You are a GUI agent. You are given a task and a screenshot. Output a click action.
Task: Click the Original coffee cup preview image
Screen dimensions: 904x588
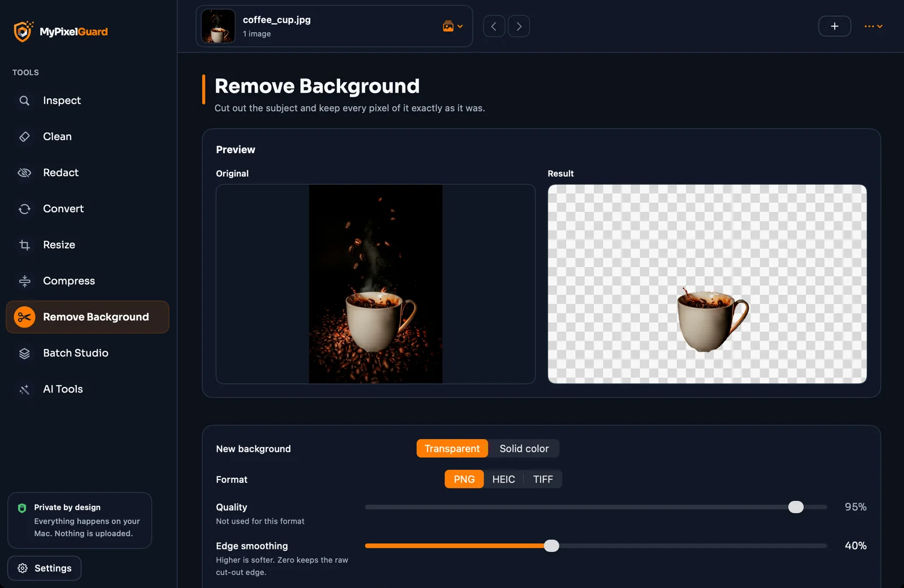click(376, 284)
